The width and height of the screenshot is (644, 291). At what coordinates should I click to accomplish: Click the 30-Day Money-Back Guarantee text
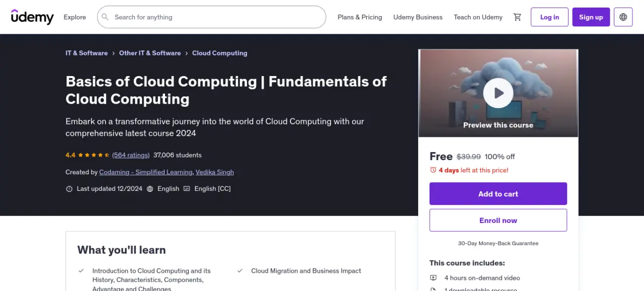[498, 243]
